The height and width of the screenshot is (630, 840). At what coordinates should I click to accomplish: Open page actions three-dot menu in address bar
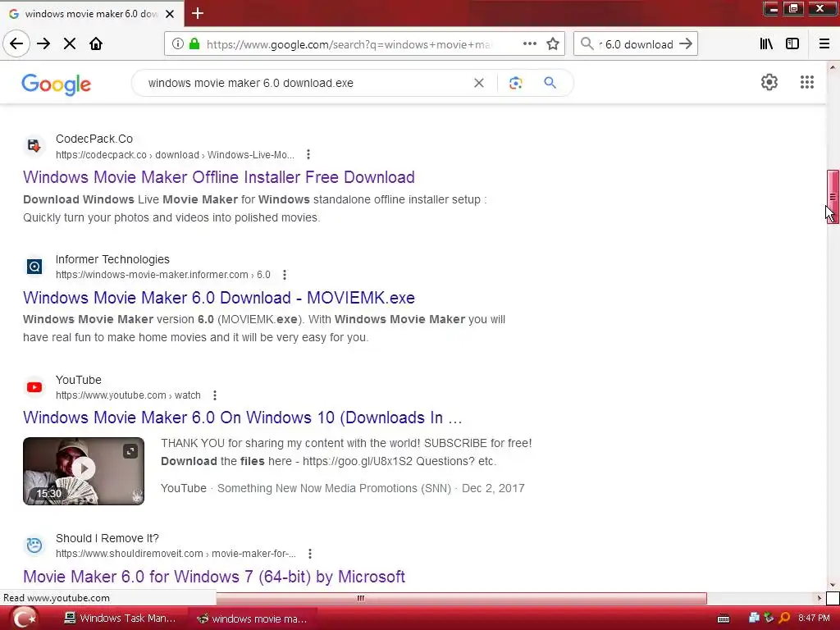pos(530,44)
